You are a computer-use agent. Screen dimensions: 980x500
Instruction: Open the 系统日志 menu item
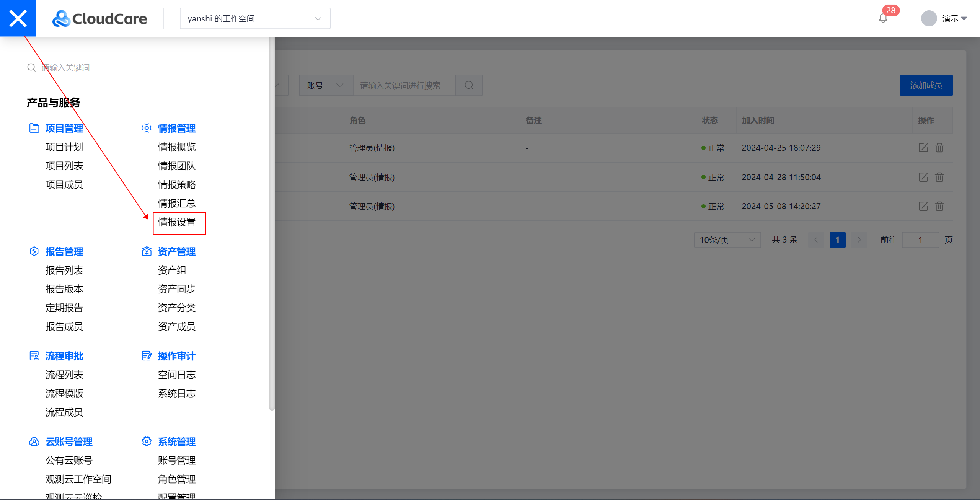177,394
